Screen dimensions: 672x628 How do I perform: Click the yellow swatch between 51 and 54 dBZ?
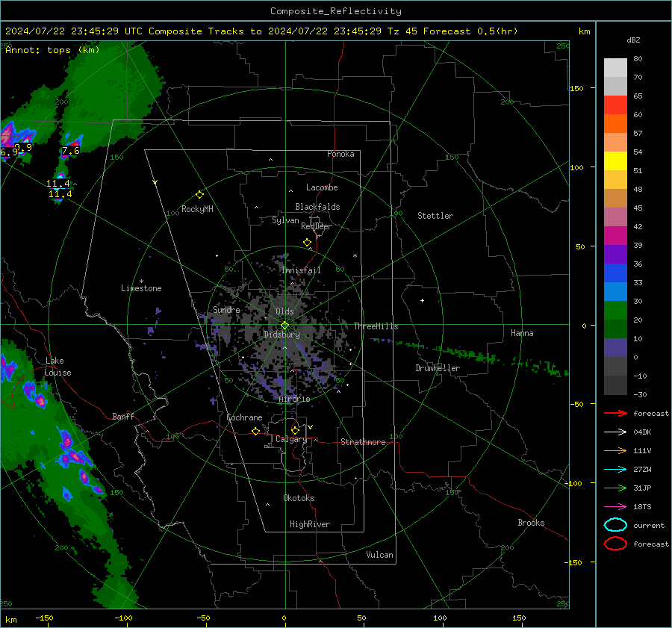[615, 161]
